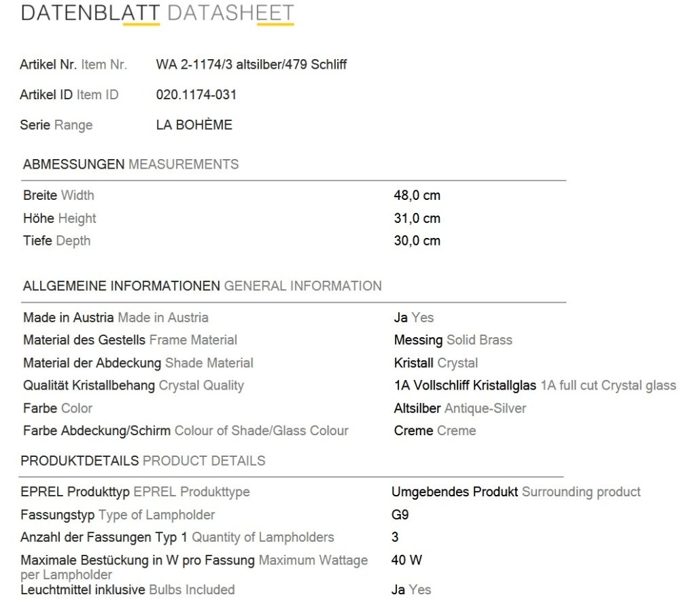Select the Umgebendes Produkt EPREL value
Screen dimensions: 696x616
[516, 492]
